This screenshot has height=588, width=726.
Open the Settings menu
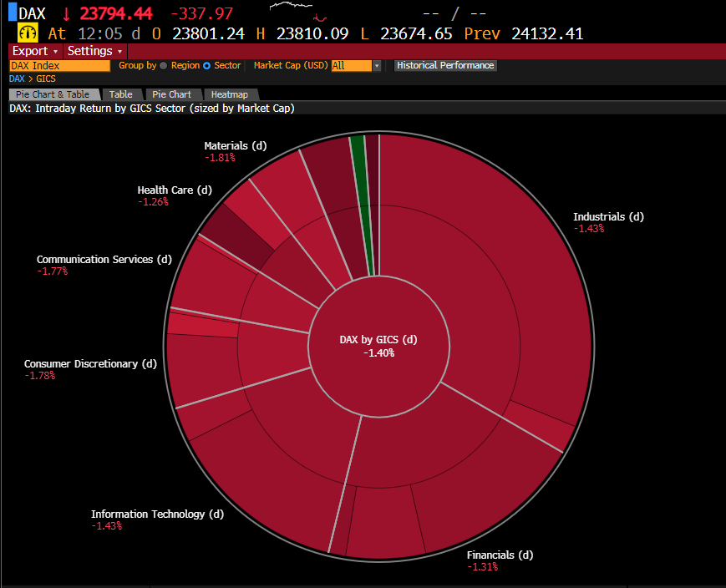click(94, 51)
